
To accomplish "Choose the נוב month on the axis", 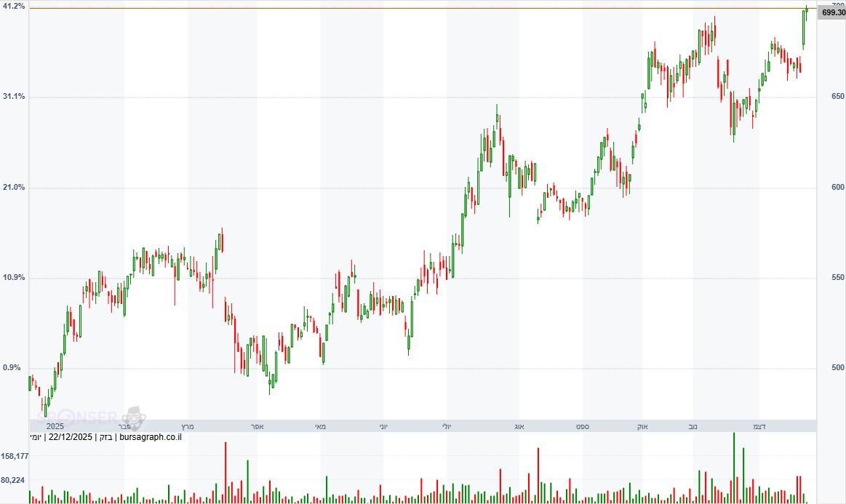I will click(x=693, y=426).
